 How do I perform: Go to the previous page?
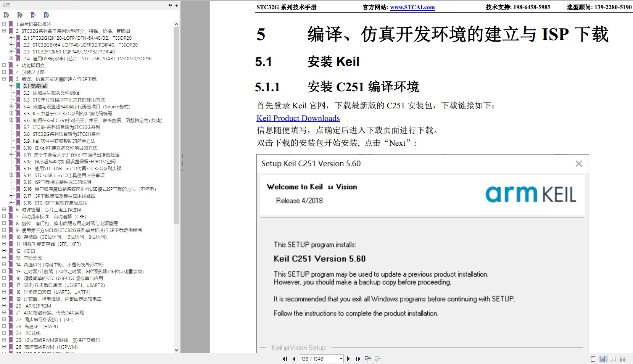pos(294,359)
